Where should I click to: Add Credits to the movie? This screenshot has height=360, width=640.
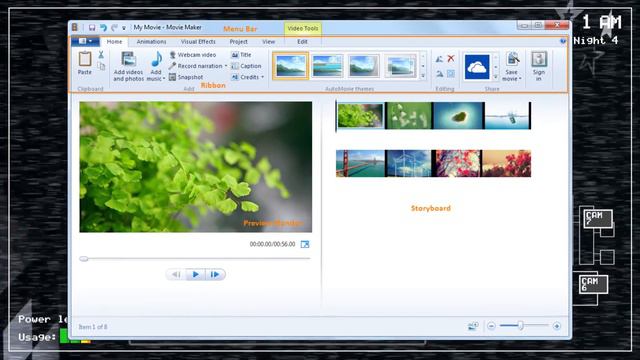click(245, 77)
